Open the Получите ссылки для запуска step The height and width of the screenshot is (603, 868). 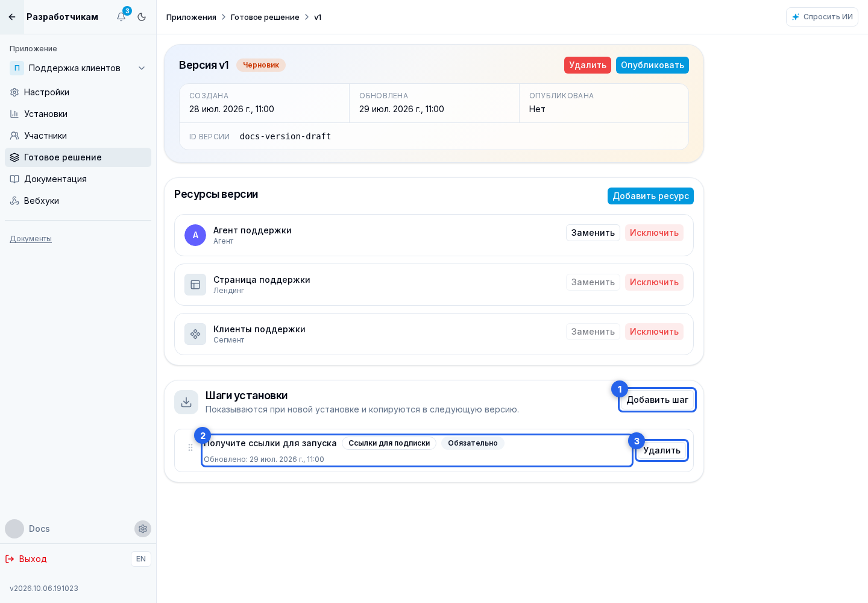(x=417, y=450)
